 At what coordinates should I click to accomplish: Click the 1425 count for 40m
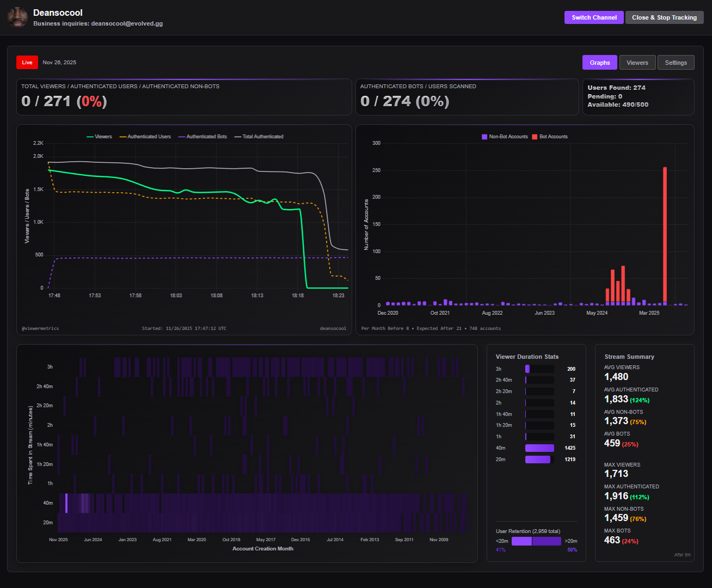click(x=570, y=448)
